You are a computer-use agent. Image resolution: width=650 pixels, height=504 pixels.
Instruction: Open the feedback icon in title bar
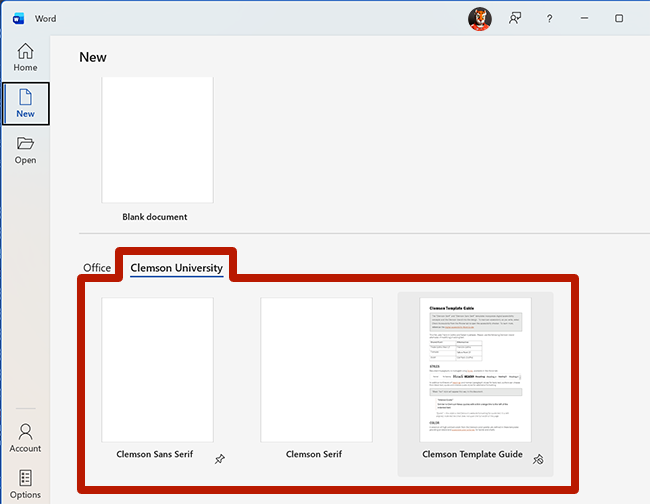(514, 18)
